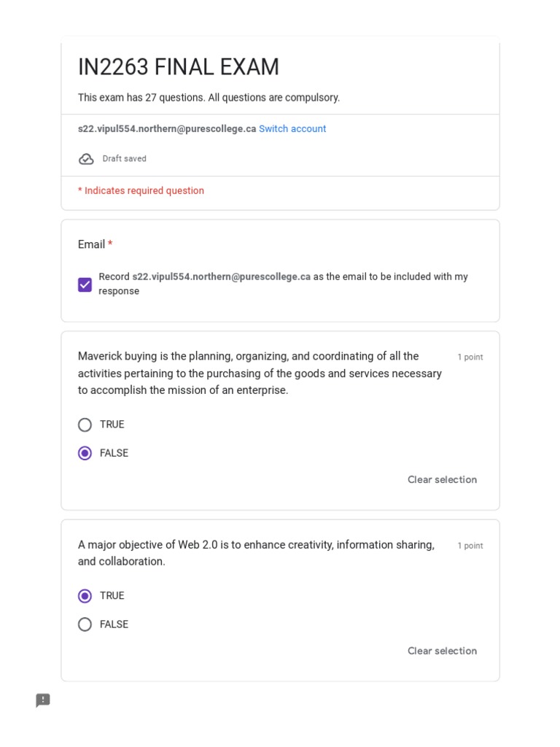Click the Draft saved status text

(x=124, y=159)
